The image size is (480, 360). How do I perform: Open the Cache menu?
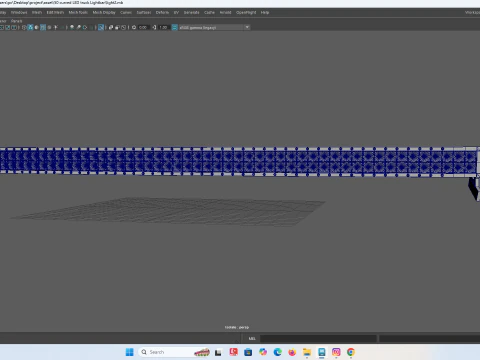click(209, 12)
